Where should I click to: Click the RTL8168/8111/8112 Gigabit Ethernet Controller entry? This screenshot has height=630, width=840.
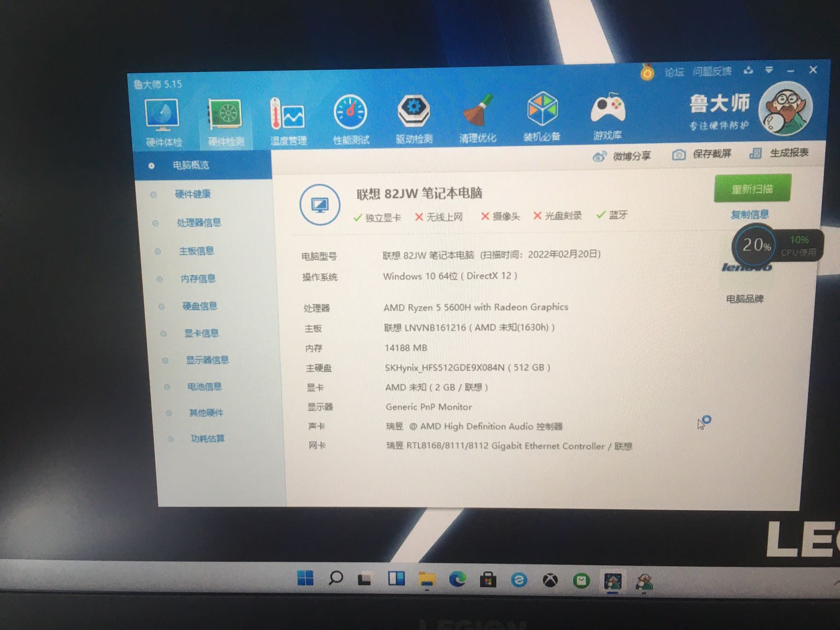pyautogui.click(x=509, y=446)
